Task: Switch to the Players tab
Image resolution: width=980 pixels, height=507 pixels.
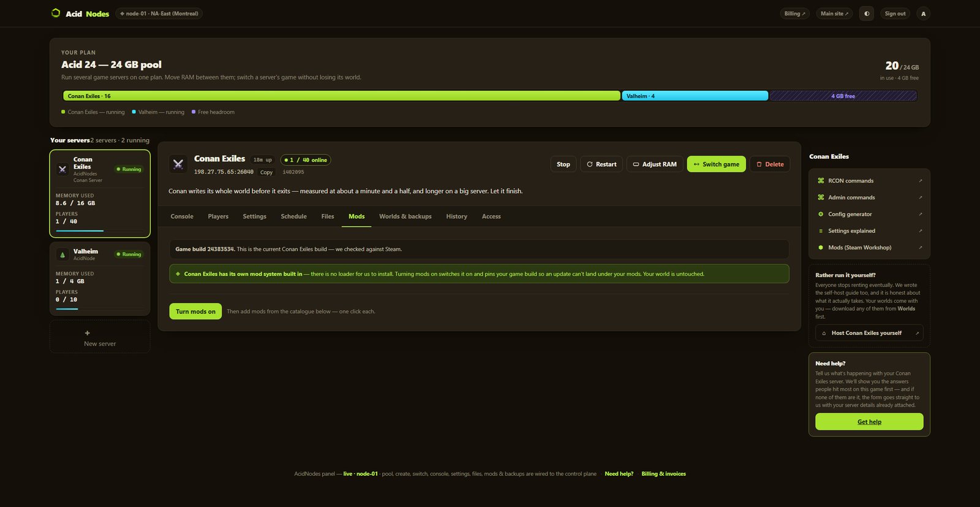Action: (x=218, y=216)
